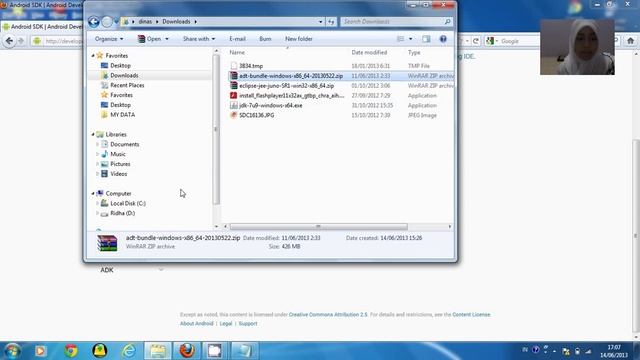Click the WinRAR archive icon in details pane
Viewport: 640px width, 360px height.
[107, 242]
